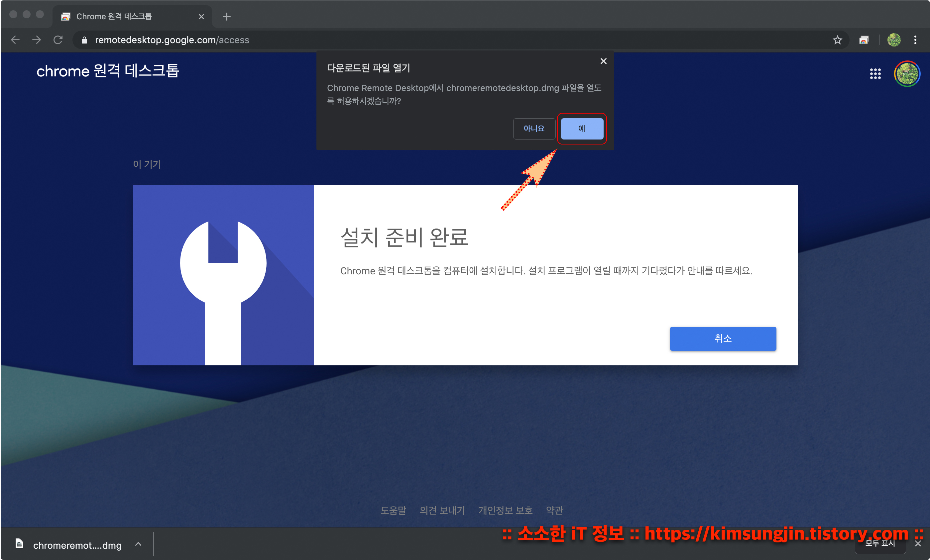The image size is (930, 560).
Task: Click 예 to open the downloaded file
Action: (582, 129)
